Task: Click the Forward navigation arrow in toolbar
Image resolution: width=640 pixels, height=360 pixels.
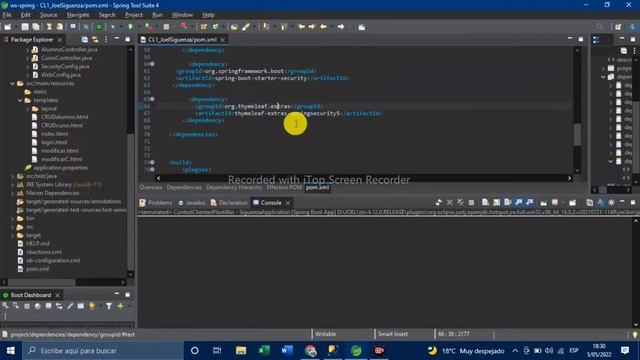Action: click(341, 27)
